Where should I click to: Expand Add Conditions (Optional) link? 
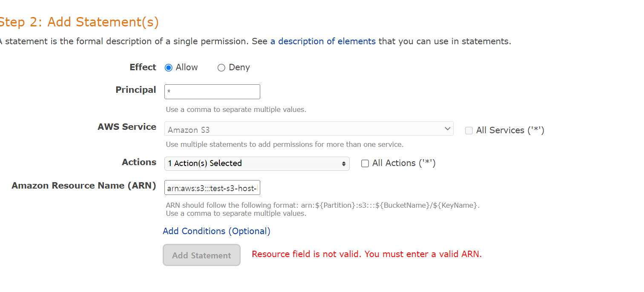[x=216, y=231]
